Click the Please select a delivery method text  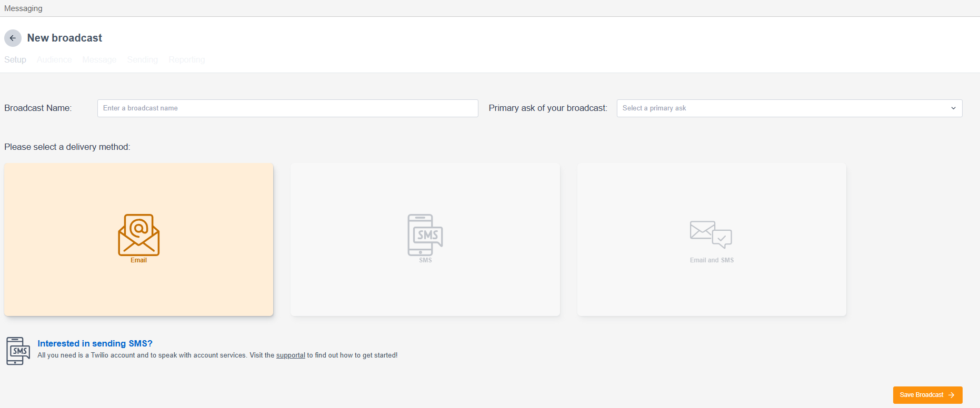coord(67,147)
